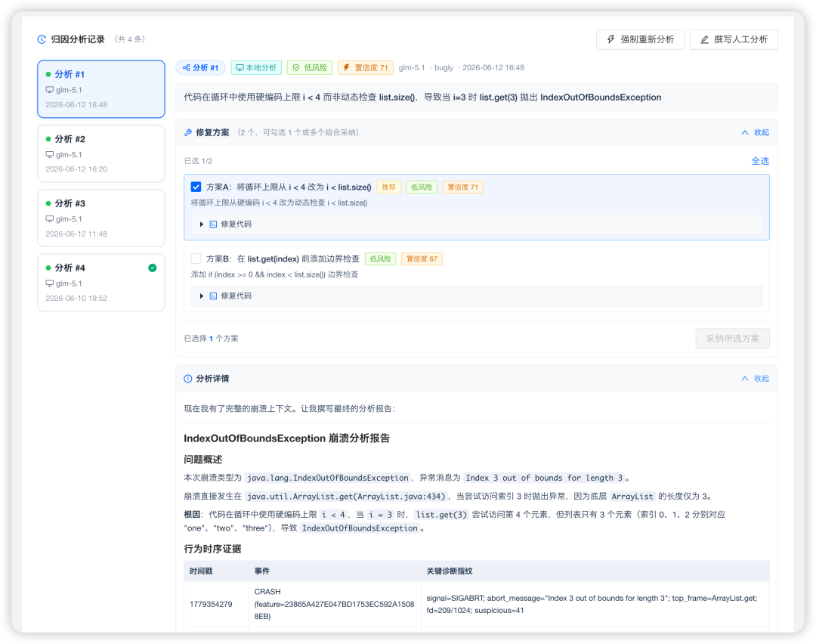Click the 采纳所选方案 button
The width and height of the screenshot is (816, 644).
point(732,339)
